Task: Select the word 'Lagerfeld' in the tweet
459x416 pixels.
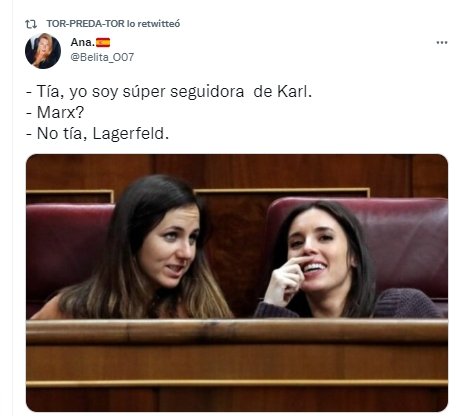Action: [128, 134]
